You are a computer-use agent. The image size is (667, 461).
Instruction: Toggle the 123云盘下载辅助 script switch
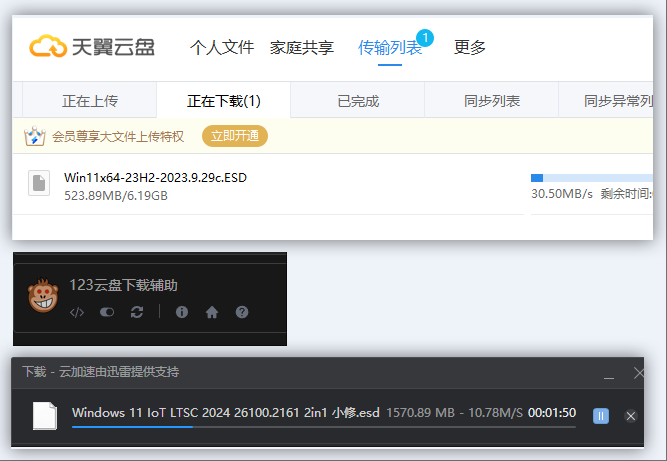[107, 313]
